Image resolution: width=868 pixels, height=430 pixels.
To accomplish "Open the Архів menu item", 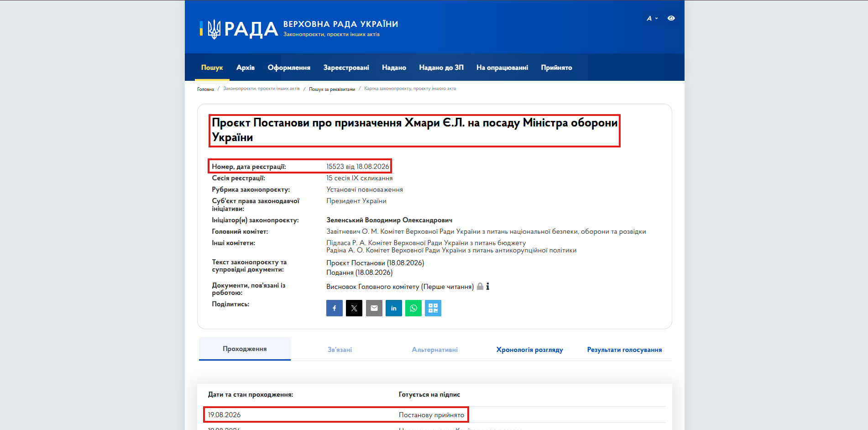I will (x=246, y=68).
